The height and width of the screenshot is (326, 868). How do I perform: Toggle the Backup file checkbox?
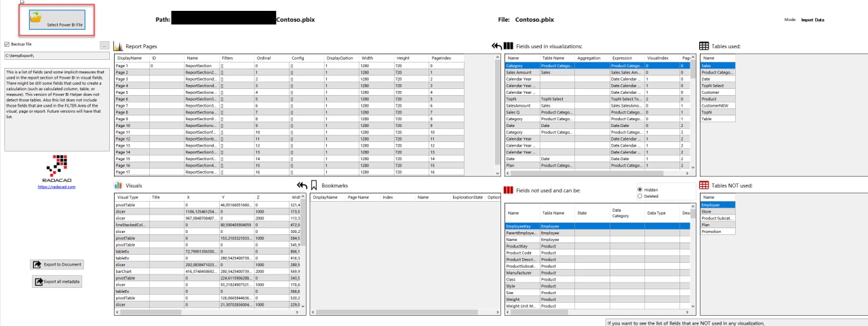(x=7, y=44)
